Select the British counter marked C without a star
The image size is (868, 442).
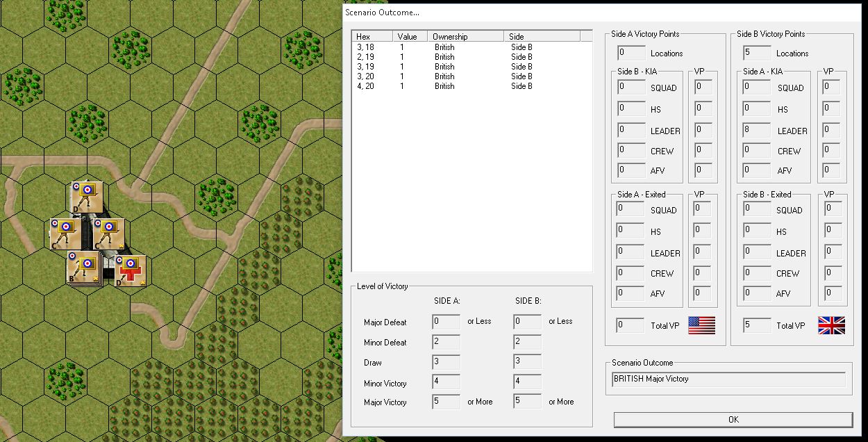[x=65, y=234]
